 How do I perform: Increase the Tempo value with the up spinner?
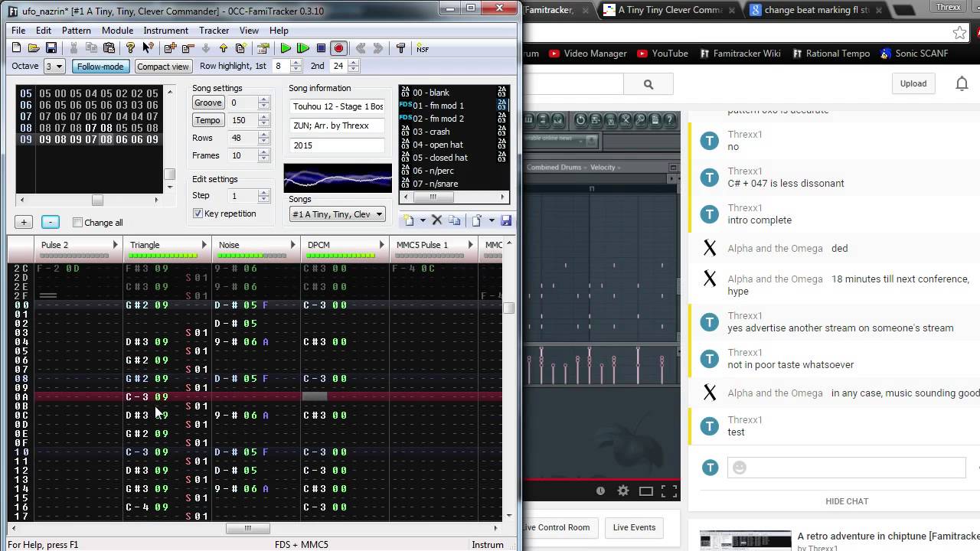pyautogui.click(x=264, y=117)
